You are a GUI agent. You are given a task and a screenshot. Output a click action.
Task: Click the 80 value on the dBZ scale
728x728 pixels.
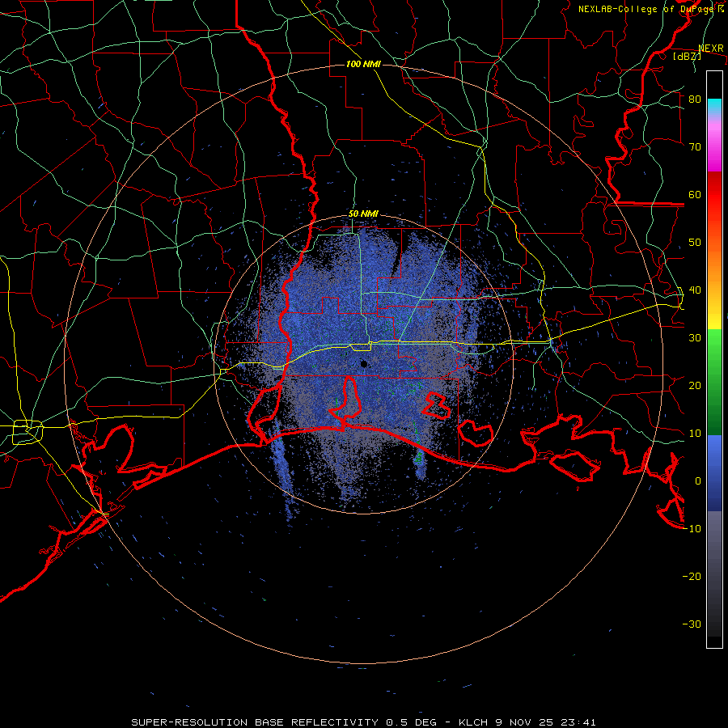point(695,99)
